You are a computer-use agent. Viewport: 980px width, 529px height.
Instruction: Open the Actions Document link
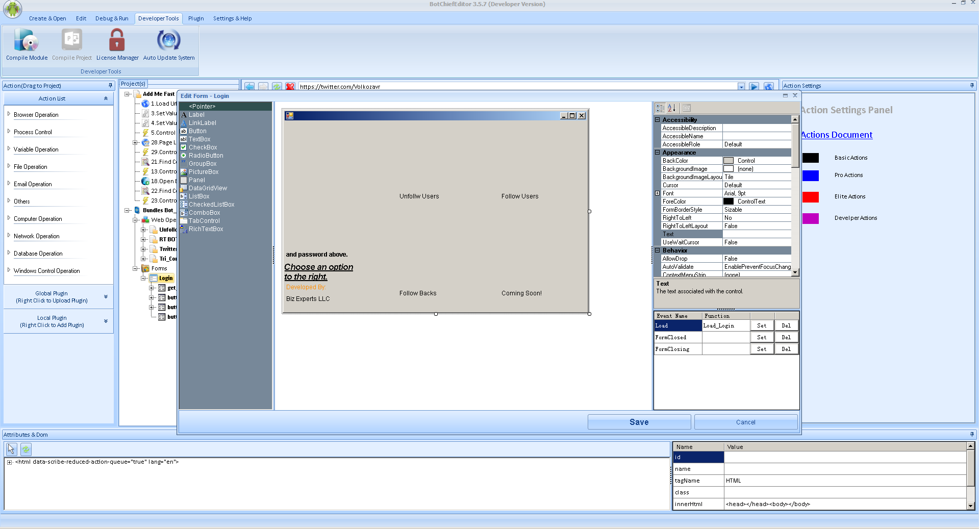tap(837, 135)
